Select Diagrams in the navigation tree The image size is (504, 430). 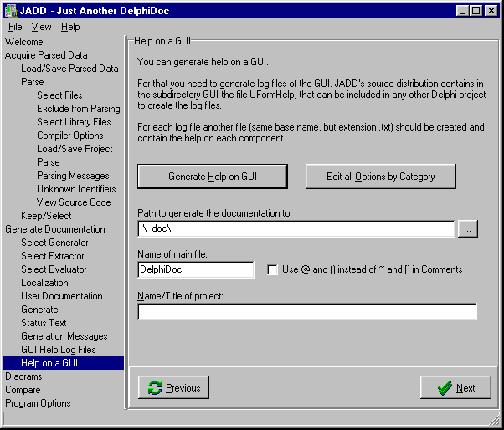click(23, 376)
